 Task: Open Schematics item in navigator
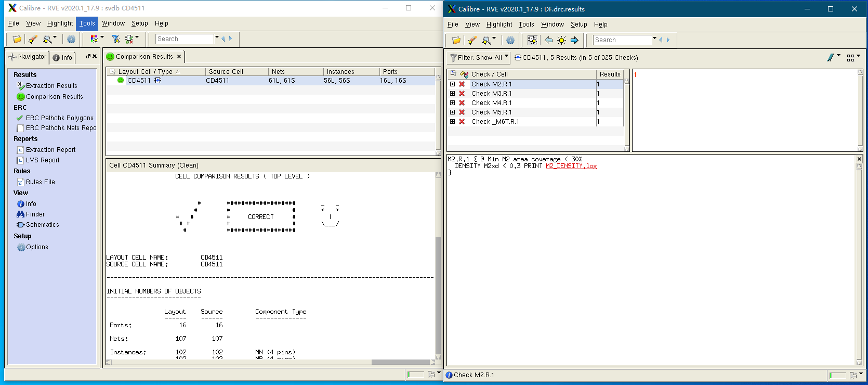pyautogui.click(x=37, y=225)
